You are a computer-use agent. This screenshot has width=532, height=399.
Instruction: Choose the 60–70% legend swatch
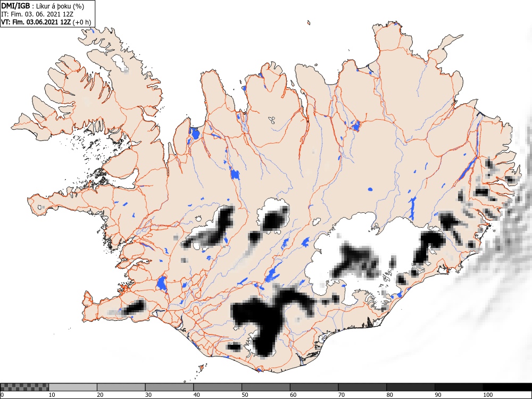point(314,387)
